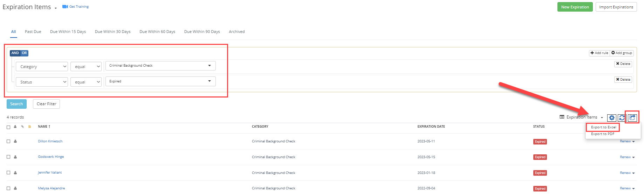644x195 pixels.
Task: Sort by Expiration Date column header
Action: click(431, 127)
